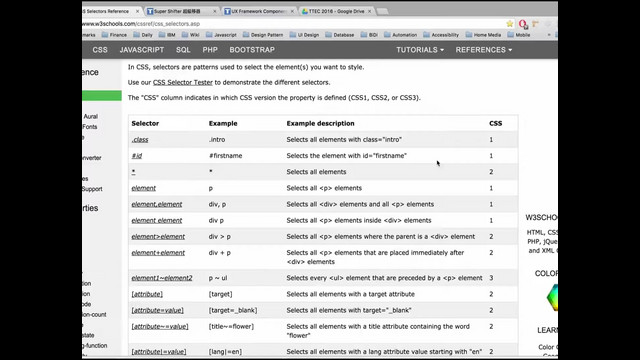This screenshot has height=360, width=640.
Task: Open the Database bookmarks folder
Action: click(x=340, y=35)
